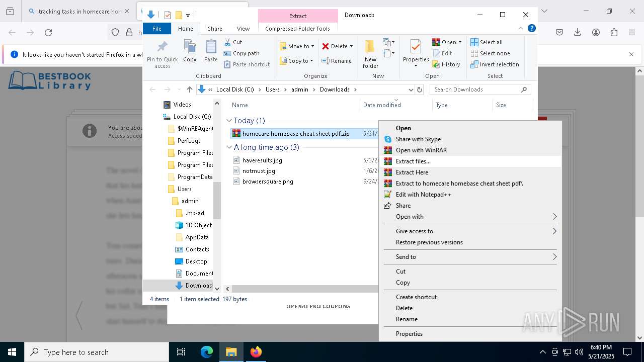This screenshot has height=362, width=644.
Task: Click the New folder icon
Action: point(370,47)
